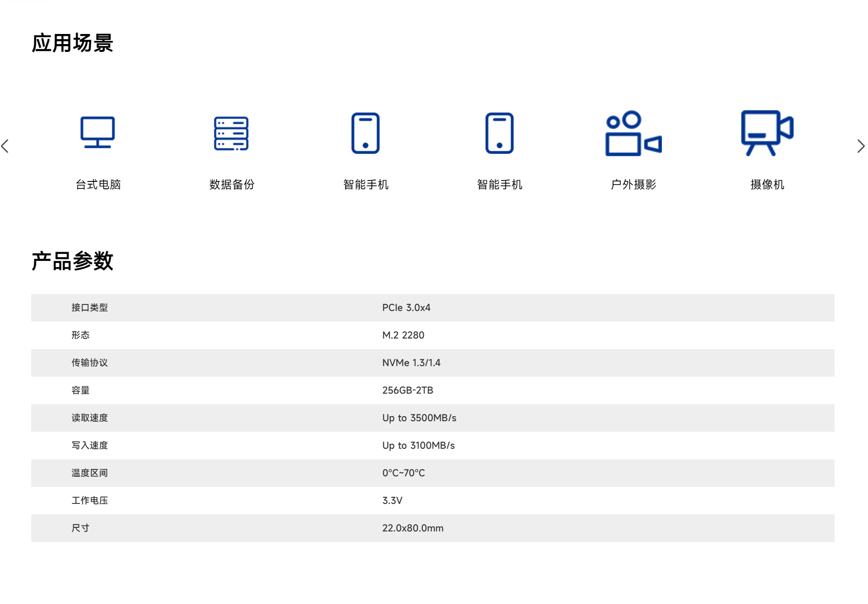Click the 数据备份 label text

(x=232, y=185)
